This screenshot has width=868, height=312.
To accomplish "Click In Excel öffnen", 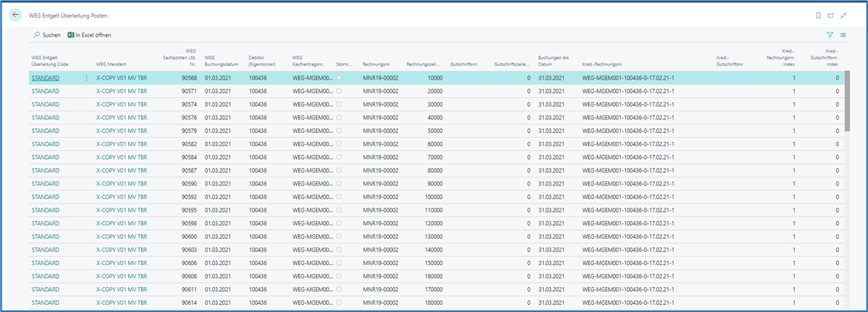I will click(x=89, y=35).
